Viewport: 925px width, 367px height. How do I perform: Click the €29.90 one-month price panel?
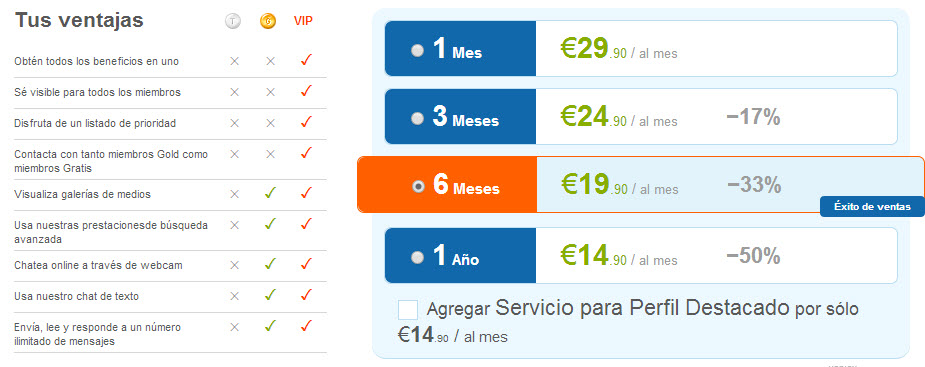tap(716, 48)
